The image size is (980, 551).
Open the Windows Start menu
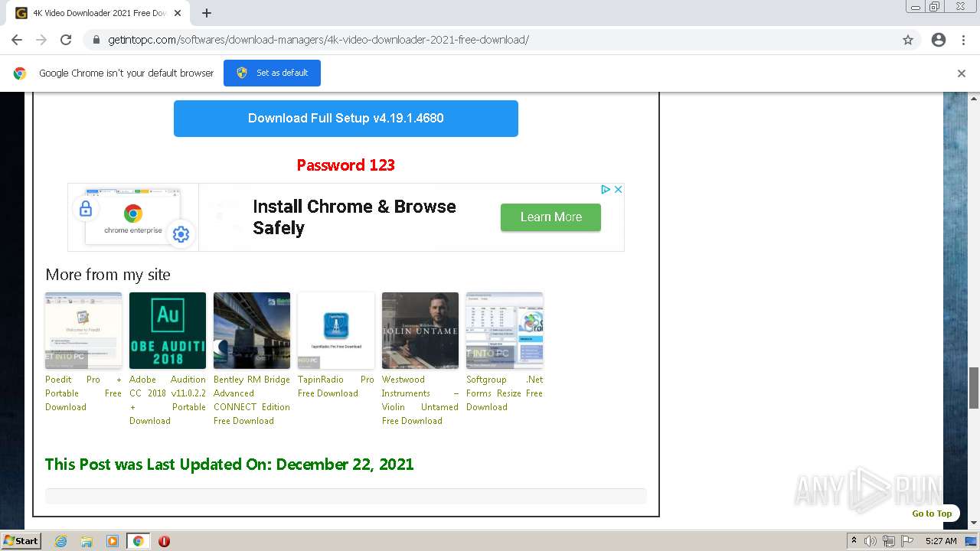tap(21, 540)
